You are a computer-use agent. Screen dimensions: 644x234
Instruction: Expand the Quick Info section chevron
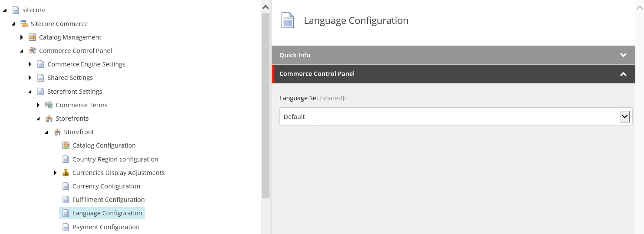click(623, 55)
